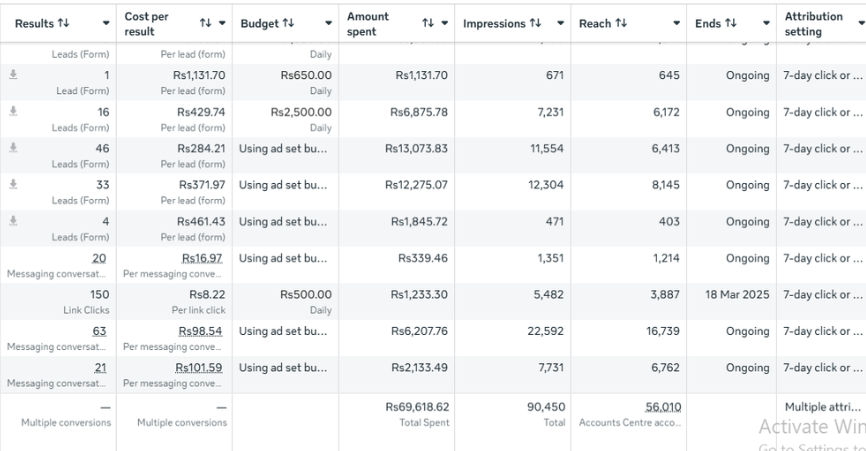The height and width of the screenshot is (451, 866).
Task: Click the download icon beside 33 Leads result
Action: click(x=12, y=185)
